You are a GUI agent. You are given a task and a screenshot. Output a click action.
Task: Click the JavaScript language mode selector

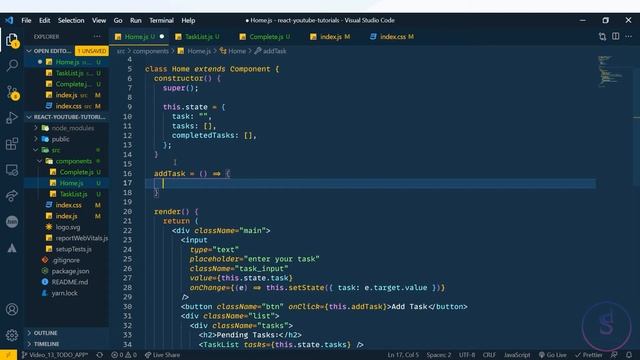click(517, 355)
